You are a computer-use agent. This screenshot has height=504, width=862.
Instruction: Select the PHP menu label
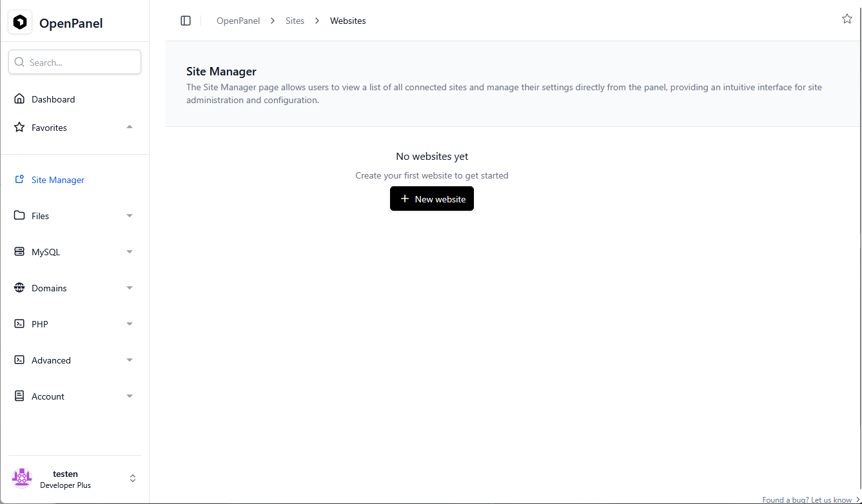tap(40, 324)
